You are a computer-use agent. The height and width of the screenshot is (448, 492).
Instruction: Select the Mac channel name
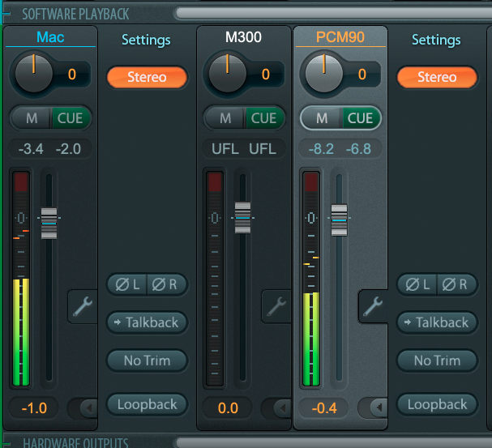coord(50,37)
